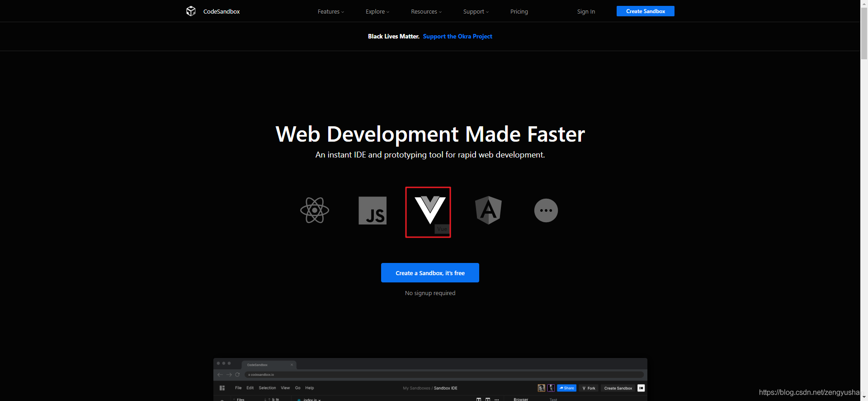Viewport: 868px width, 401px height.
Task: Open more templates with the ellipsis icon
Action: coord(546,210)
